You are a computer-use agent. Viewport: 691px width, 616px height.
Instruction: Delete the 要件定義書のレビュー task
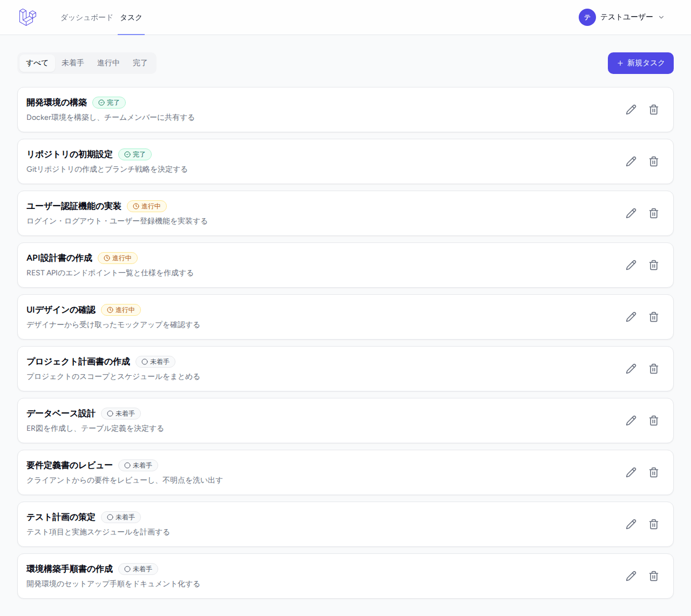pos(654,472)
